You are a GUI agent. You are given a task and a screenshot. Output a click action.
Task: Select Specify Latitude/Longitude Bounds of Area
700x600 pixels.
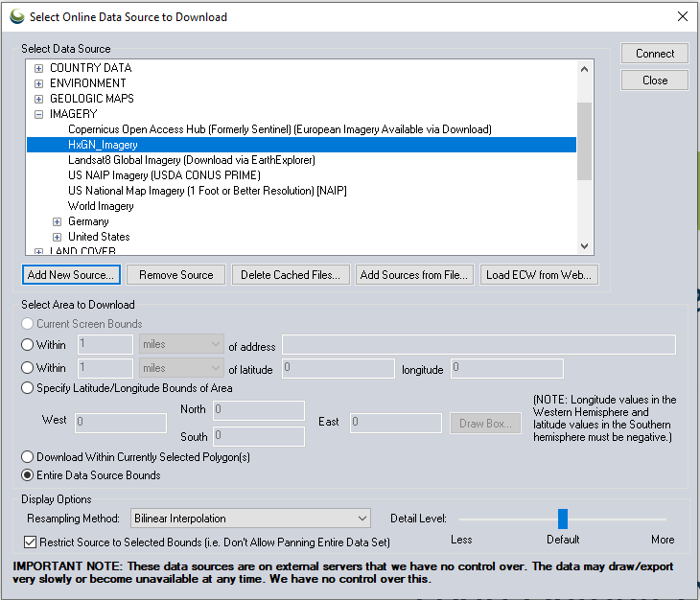click(28, 388)
